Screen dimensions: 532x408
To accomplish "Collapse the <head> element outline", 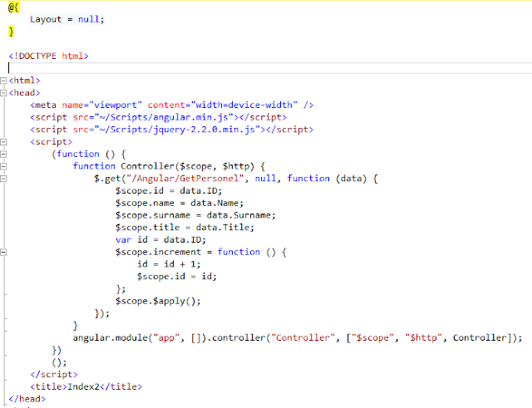I will (3, 93).
